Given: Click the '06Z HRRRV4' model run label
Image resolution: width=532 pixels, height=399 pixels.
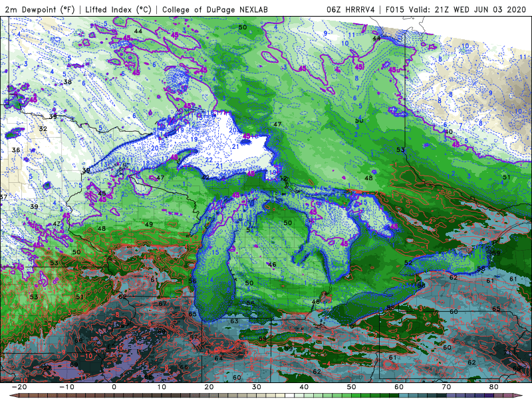Looking at the screenshot, I should click(x=350, y=9).
